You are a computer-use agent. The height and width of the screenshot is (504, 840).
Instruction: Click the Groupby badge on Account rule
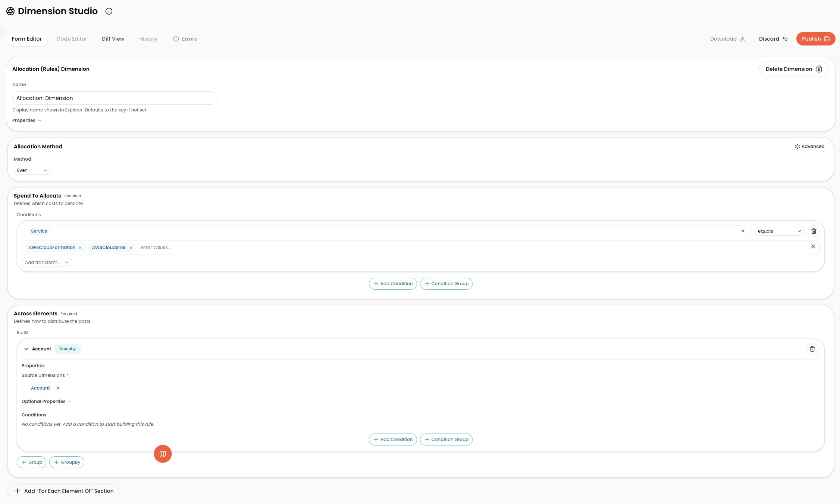(x=68, y=349)
